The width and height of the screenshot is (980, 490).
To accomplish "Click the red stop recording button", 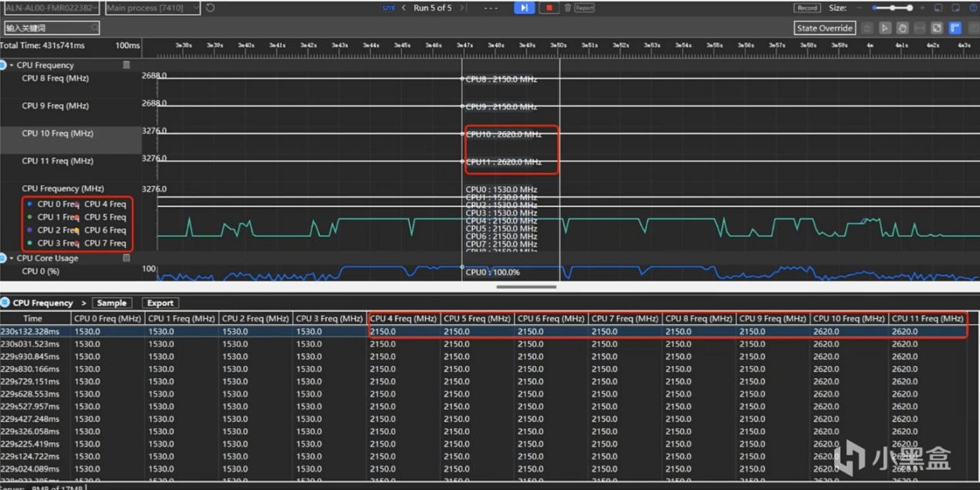I will [549, 8].
